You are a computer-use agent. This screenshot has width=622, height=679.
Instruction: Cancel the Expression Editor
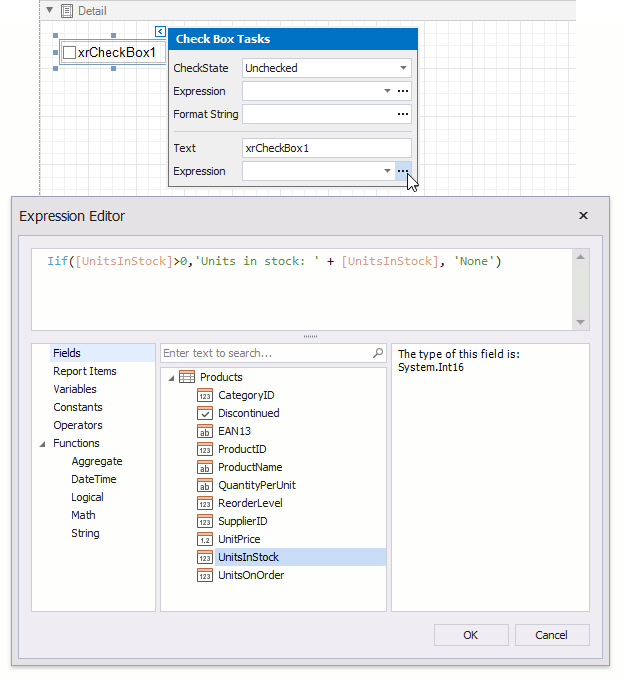[x=552, y=635]
